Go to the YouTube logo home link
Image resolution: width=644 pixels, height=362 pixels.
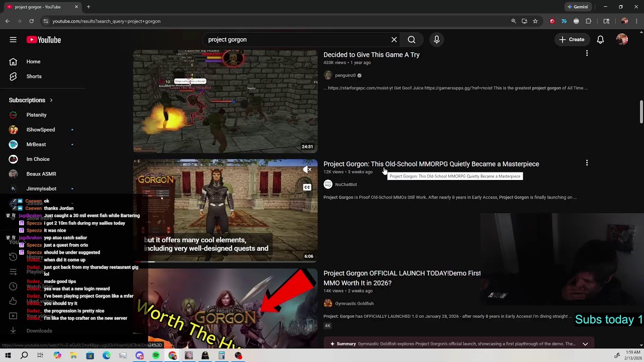(x=44, y=40)
